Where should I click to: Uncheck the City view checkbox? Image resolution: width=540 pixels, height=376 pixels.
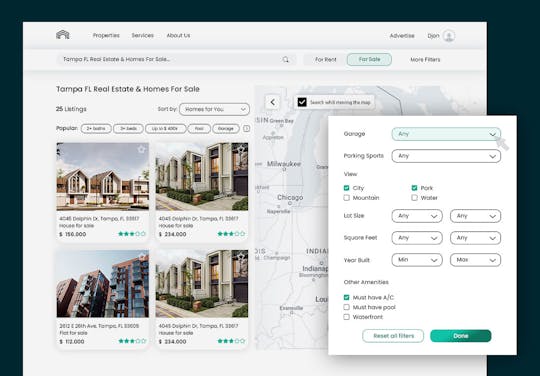tap(346, 188)
